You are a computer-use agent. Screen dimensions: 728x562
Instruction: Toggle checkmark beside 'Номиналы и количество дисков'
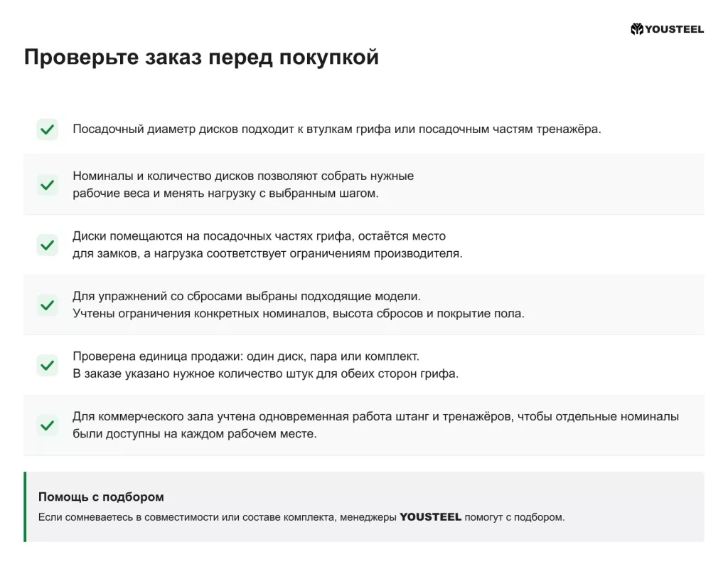pos(48,185)
